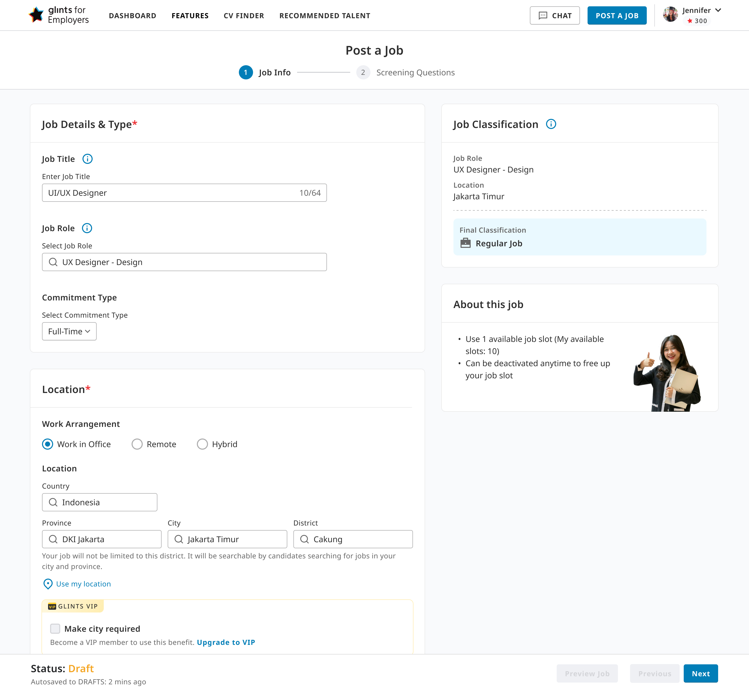Click the Glints for Employers logo
Image resolution: width=749 pixels, height=700 pixels.
59,15
